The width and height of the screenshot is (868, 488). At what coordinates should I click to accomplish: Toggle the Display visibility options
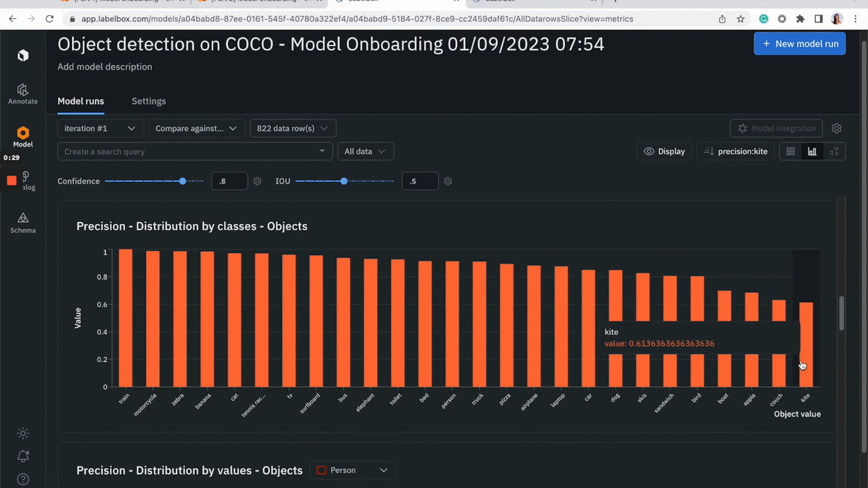coord(664,151)
